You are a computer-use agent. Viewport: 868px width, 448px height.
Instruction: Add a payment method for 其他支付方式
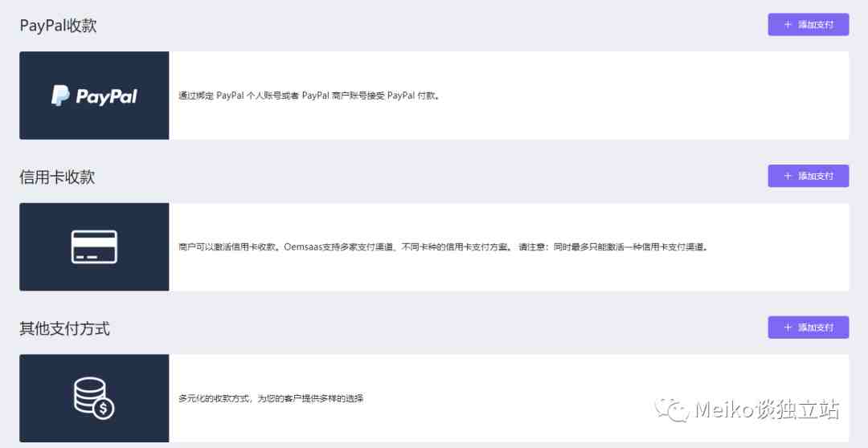pos(809,328)
